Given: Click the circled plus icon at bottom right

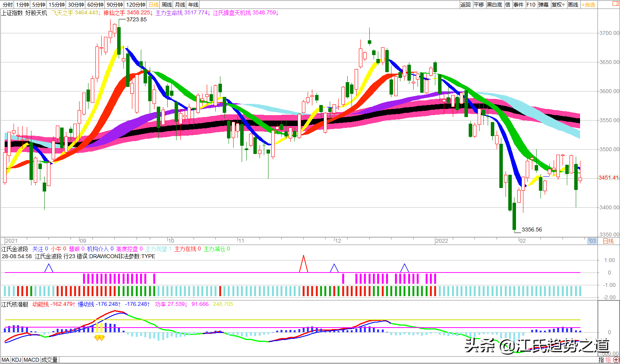Looking at the screenshot, I should (616, 360).
